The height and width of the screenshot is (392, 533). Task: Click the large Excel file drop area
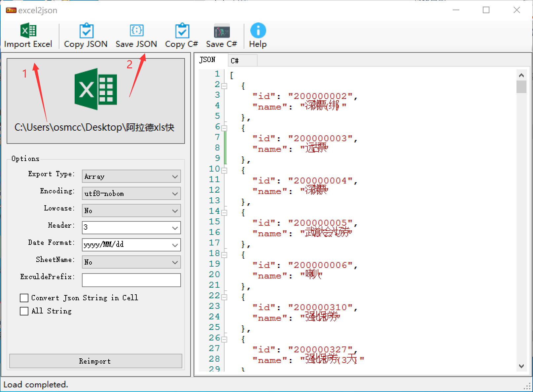[96, 101]
